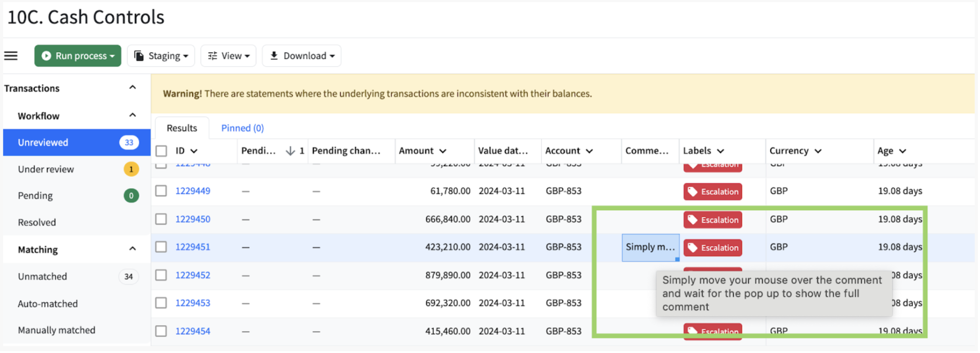Check the box for transaction 1229451
The height and width of the screenshot is (353, 980).
pyautogui.click(x=161, y=247)
